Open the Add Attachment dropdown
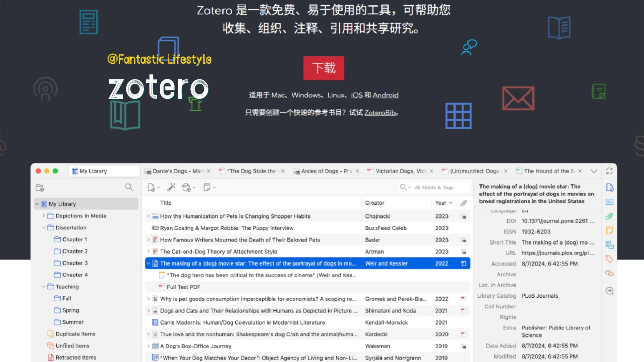 click(x=189, y=187)
